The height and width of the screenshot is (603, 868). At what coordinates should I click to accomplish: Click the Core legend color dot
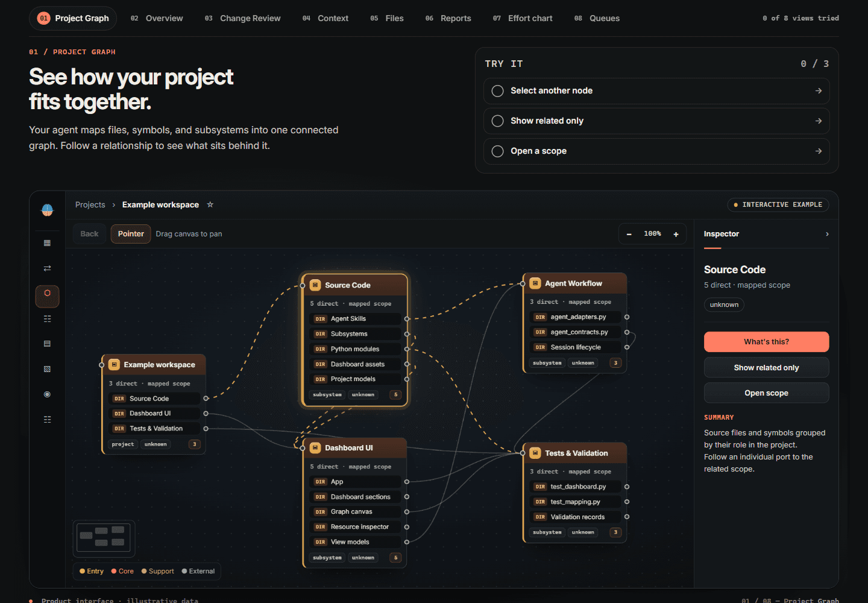(114, 571)
